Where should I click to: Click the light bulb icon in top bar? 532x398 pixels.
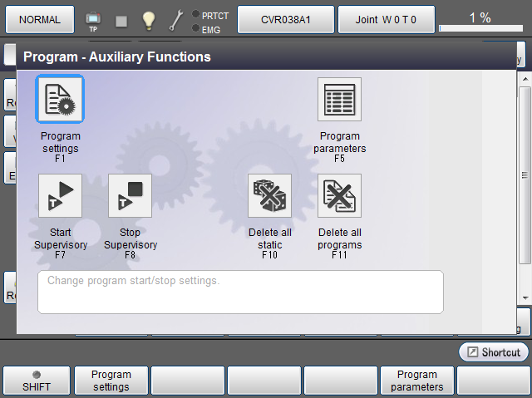(148, 20)
